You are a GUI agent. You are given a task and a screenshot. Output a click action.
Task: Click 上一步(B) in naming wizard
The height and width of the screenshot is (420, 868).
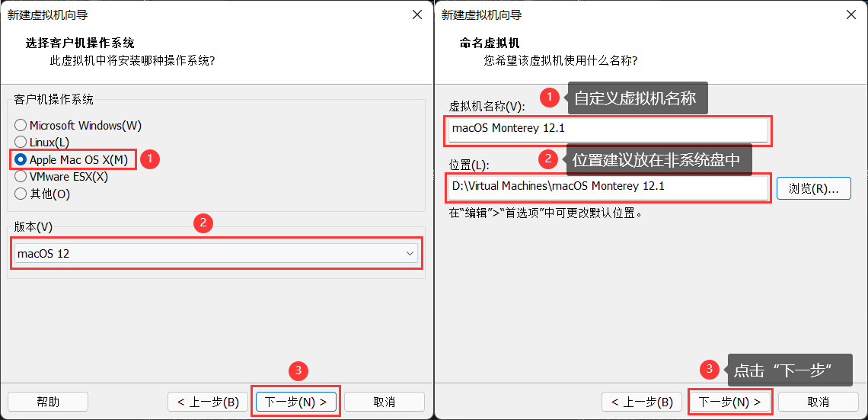(x=642, y=402)
